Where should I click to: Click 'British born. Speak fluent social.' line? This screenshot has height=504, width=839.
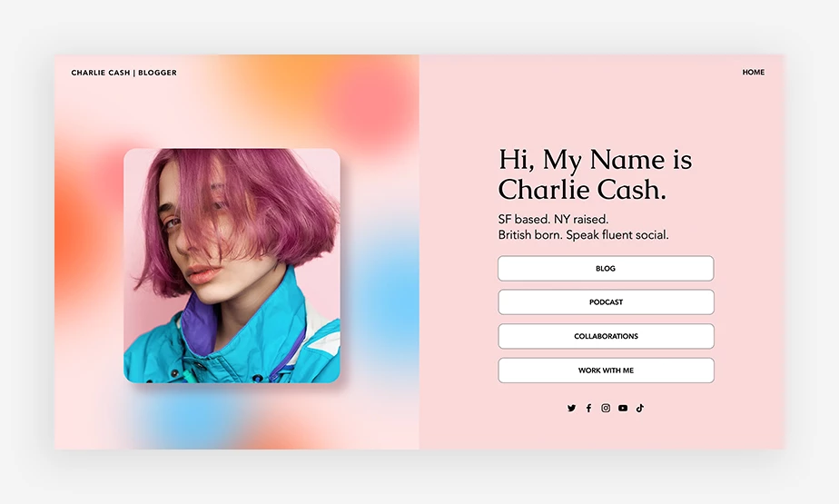point(583,235)
